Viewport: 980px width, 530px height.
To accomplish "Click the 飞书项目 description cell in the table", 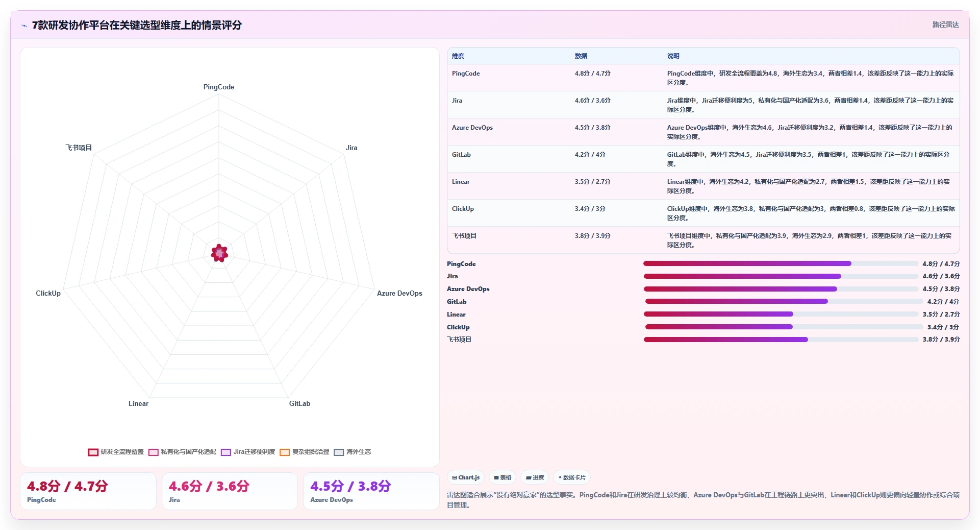I will [811, 240].
